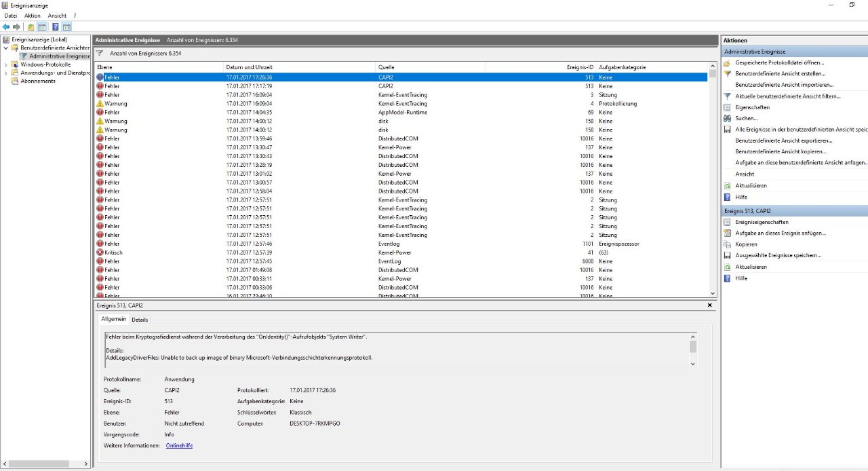This screenshot has width=868, height=471.
Task: Open the ? help menu
Action: 75,16
